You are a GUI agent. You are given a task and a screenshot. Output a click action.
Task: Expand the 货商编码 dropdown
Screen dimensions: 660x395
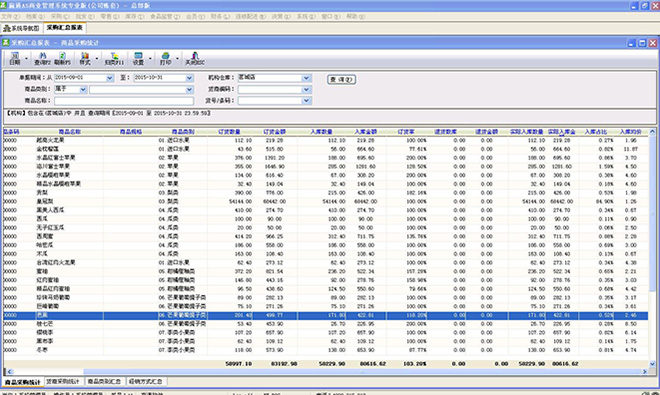[x=306, y=89]
